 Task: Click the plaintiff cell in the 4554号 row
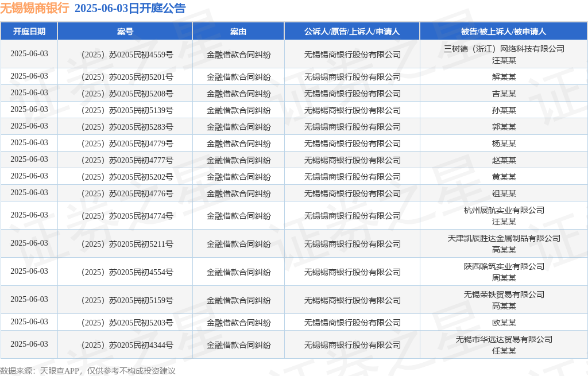pyautogui.click(x=352, y=272)
